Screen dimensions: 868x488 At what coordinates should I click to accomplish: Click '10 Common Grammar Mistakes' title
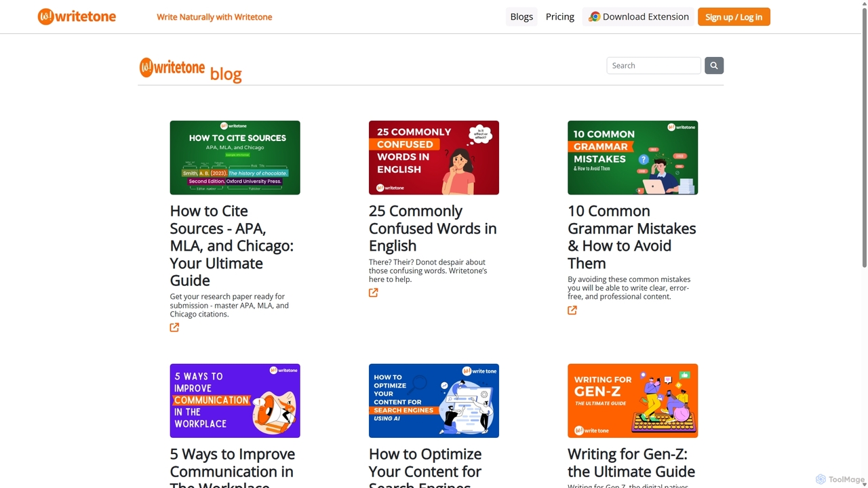[x=632, y=237]
